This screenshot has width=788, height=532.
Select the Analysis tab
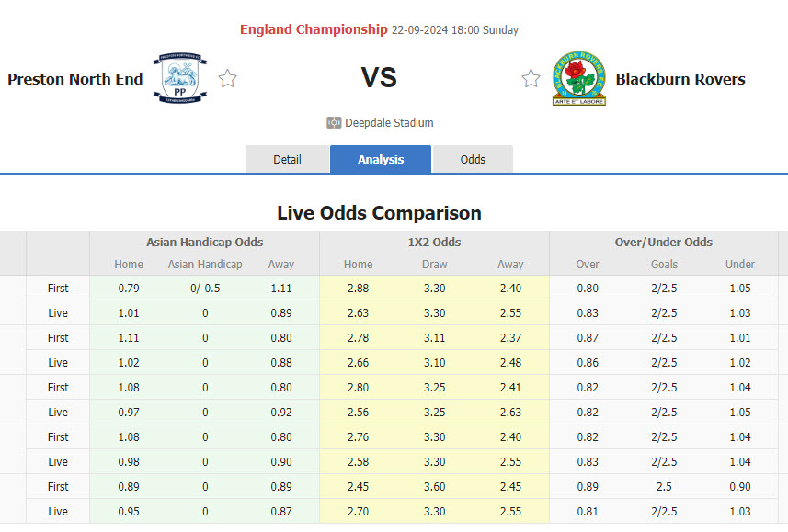(x=380, y=159)
